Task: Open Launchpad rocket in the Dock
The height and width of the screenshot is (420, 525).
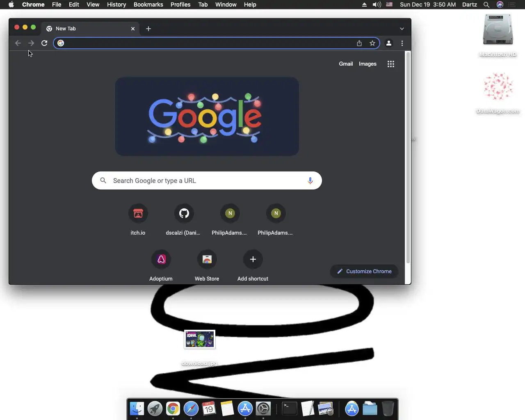Action: tap(155, 409)
